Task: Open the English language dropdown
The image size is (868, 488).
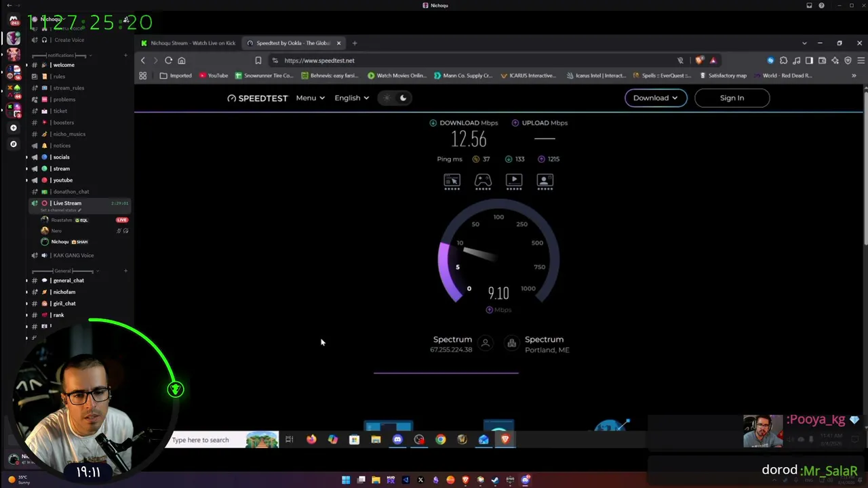Action: (x=351, y=98)
